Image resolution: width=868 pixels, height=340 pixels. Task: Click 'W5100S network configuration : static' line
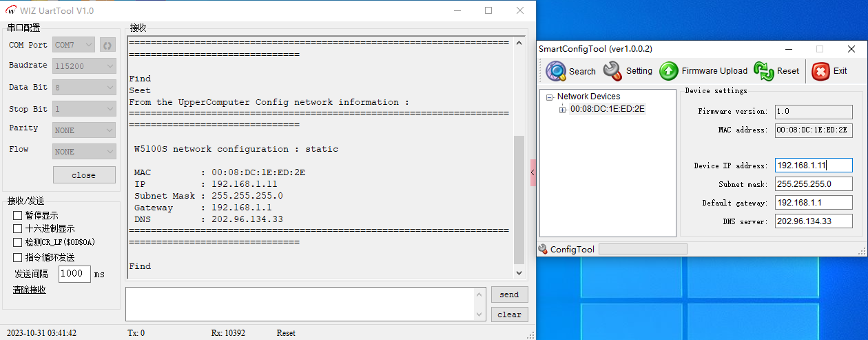point(236,149)
